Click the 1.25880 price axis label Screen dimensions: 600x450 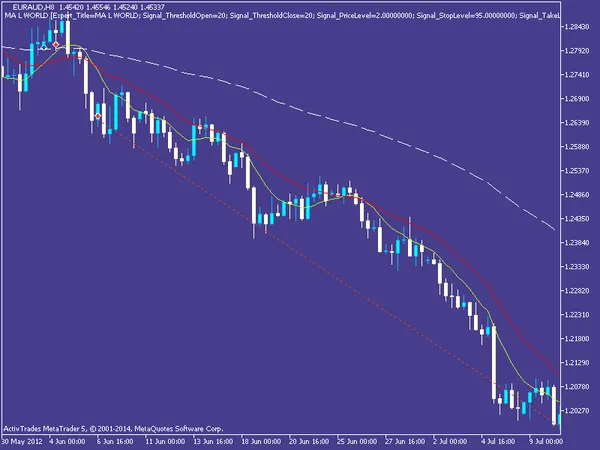coord(577,147)
